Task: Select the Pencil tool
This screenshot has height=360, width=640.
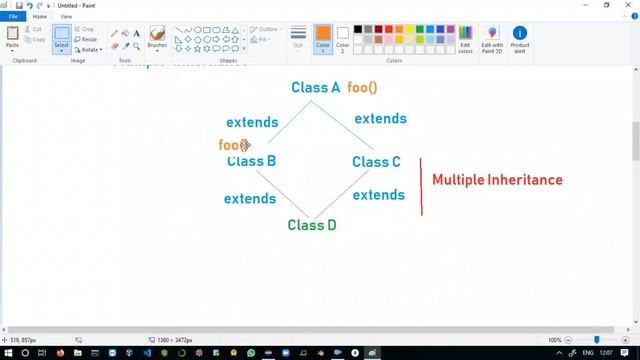Action: pos(114,34)
